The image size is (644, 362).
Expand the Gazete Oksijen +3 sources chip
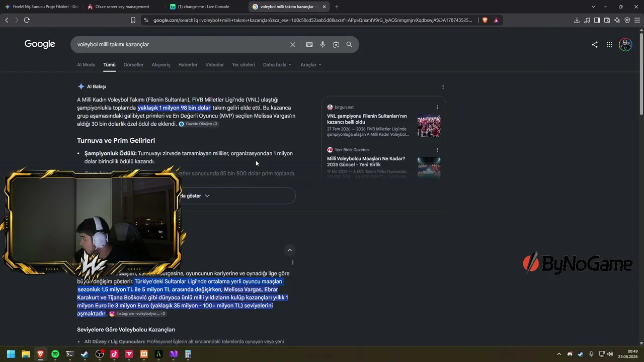click(199, 124)
